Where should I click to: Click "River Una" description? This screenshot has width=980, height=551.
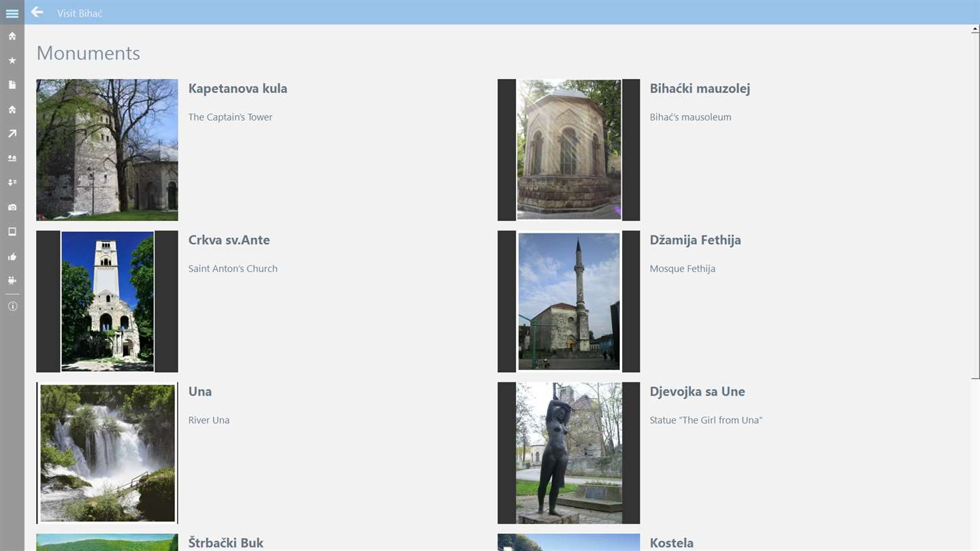pos(209,420)
